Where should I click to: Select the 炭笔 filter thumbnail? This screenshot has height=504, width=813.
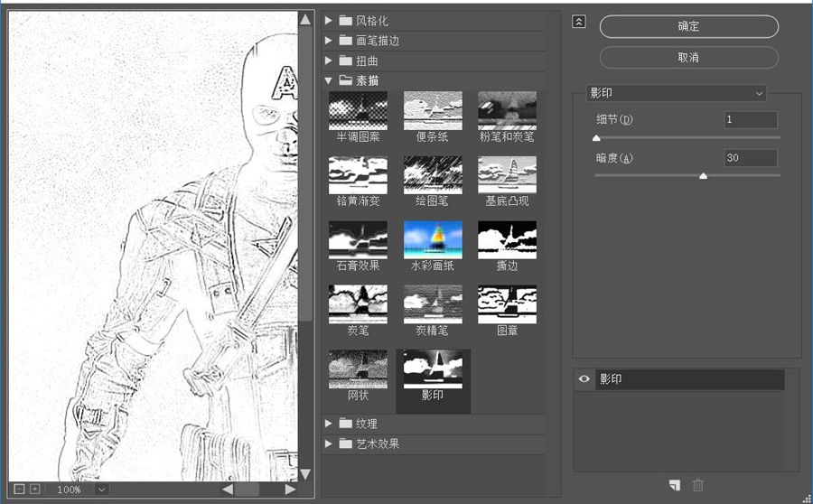[358, 304]
